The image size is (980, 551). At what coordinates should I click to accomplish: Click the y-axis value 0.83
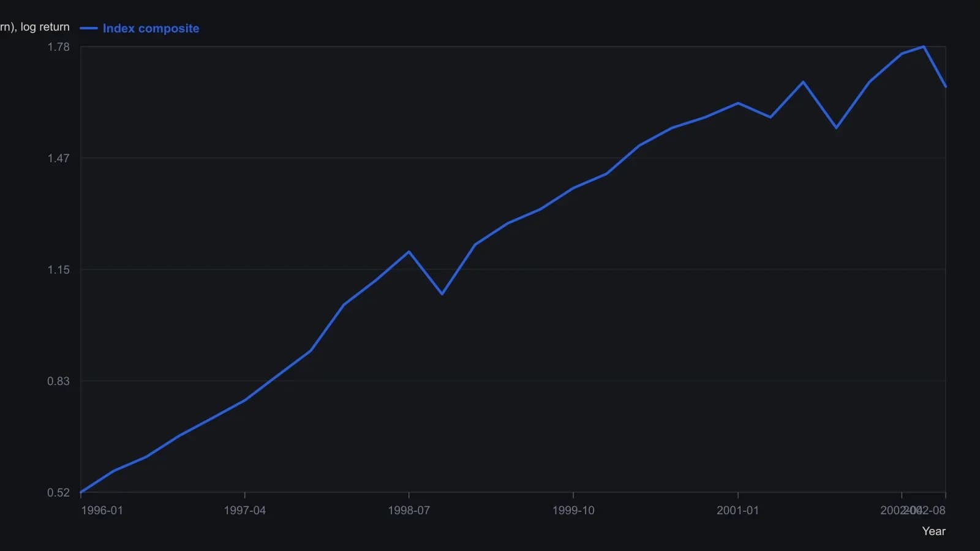[59, 381]
